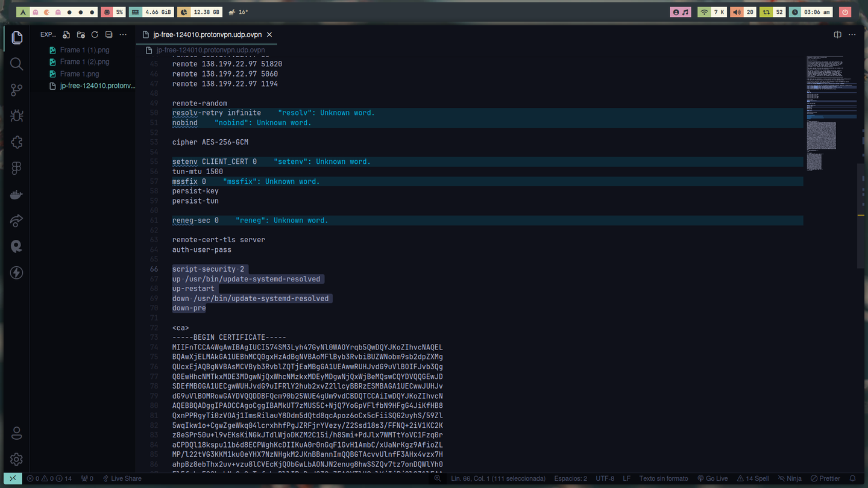This screenshot has height=488, width=868.
Task: Click the zoom magnifier icon in the status bar
Action: click(438, 478)
